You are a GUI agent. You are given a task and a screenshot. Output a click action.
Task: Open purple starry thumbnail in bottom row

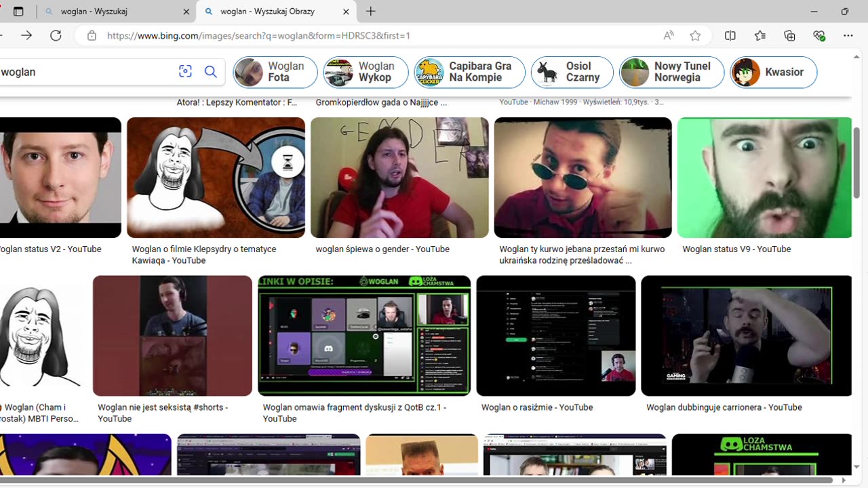85,455
